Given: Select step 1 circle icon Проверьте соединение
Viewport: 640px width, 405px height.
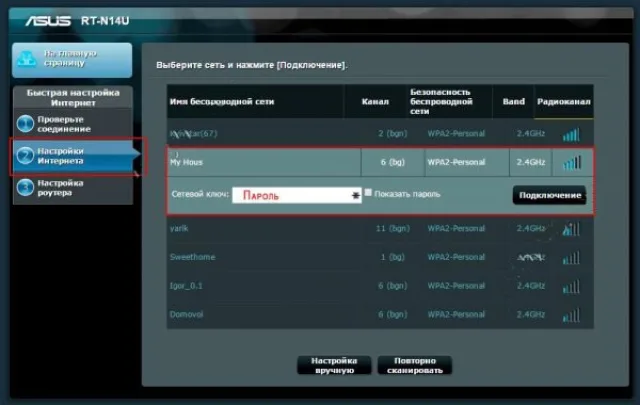Looking at the screenshot, I should tap(25, 124).
